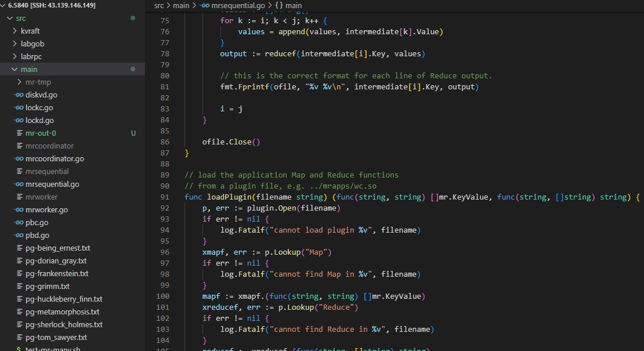Select main folder in the breadcrumb path
The height and width of the screenshot is (351, 644).
(x=181, y=5)
